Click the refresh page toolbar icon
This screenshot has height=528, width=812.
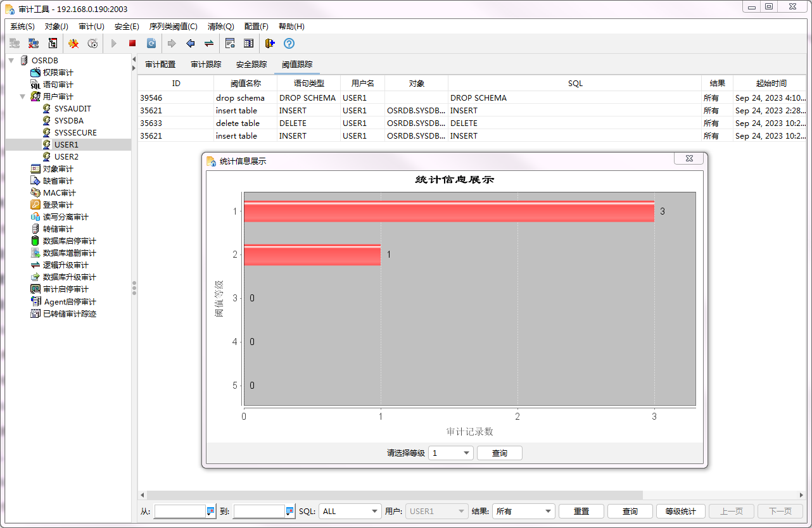(151, 44)
